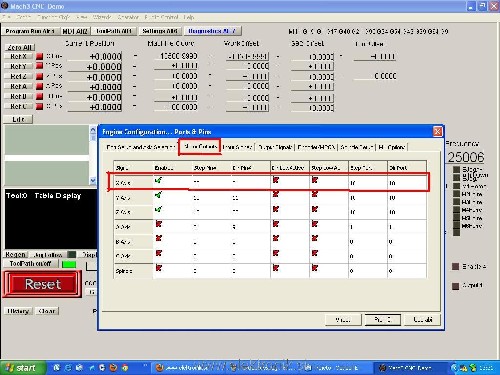Screen dimensions: 500x375
Task: Click the Ref C button
Action: [x=18, y=106]
